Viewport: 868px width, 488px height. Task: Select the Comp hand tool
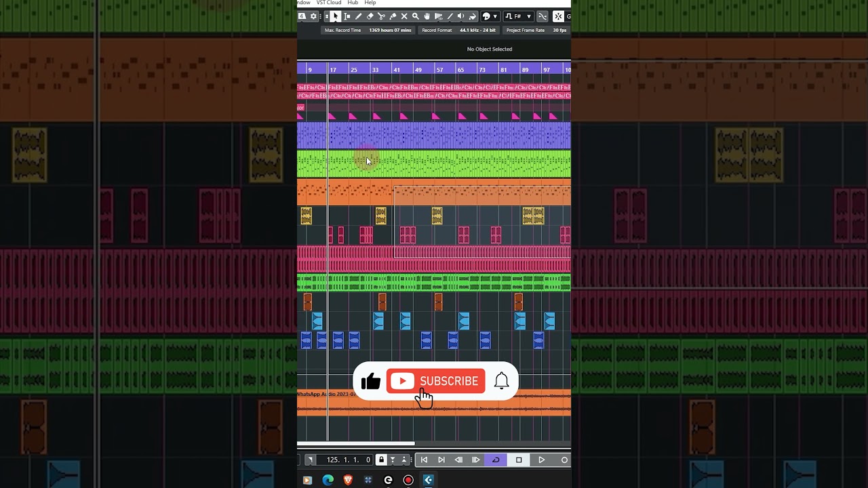[427, 16]
